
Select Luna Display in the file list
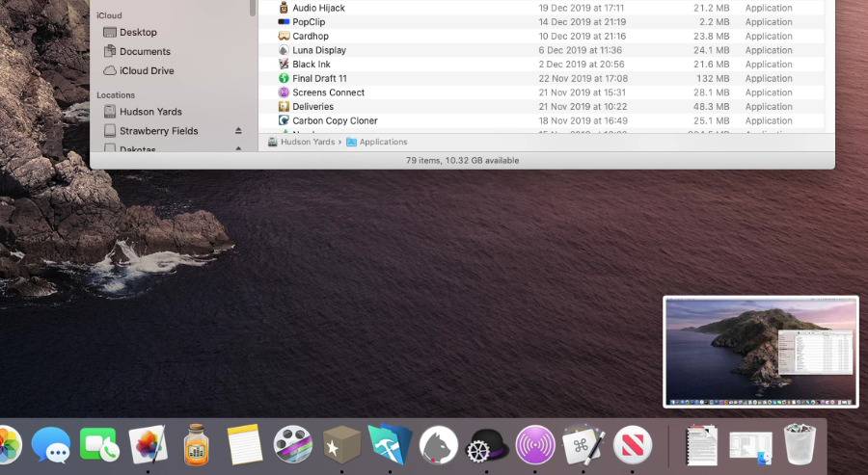click(319, 50)
